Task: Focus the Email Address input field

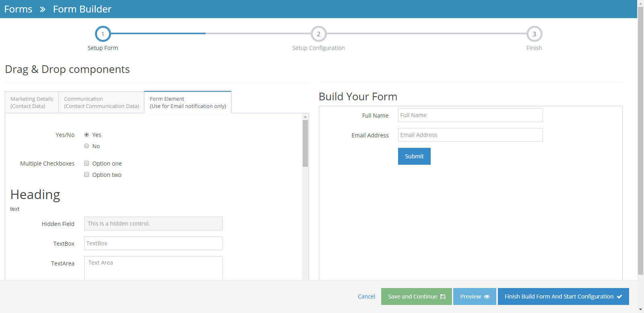Action: [470, 135]
